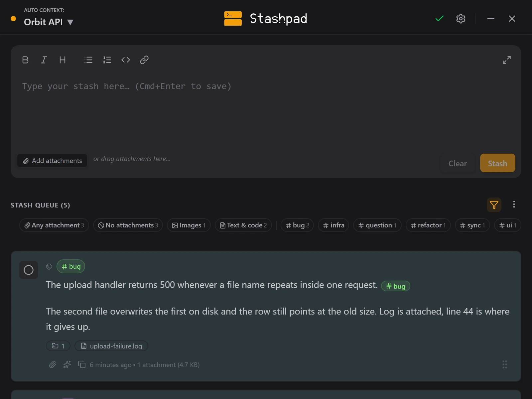
Task: Click the Clear button
Action: pyautogui.click(x=458, y=163)
